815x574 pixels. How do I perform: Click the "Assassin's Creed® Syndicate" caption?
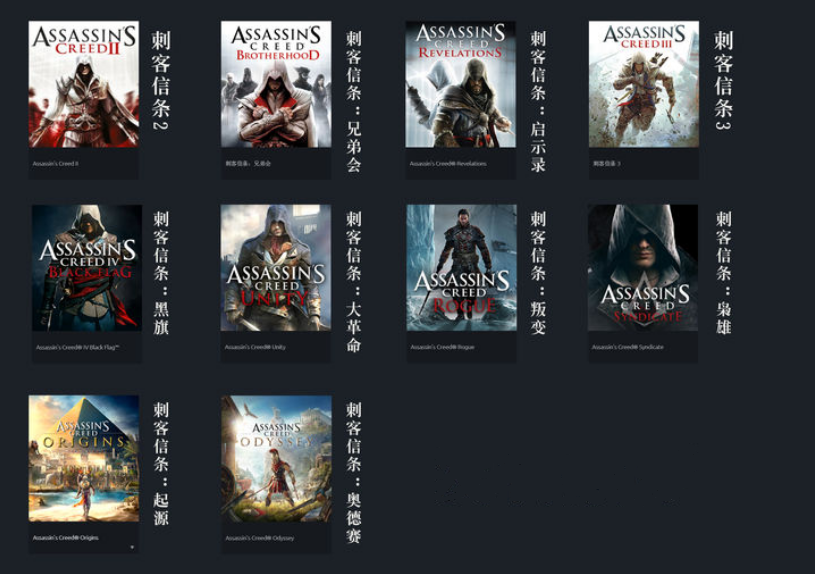628,347
